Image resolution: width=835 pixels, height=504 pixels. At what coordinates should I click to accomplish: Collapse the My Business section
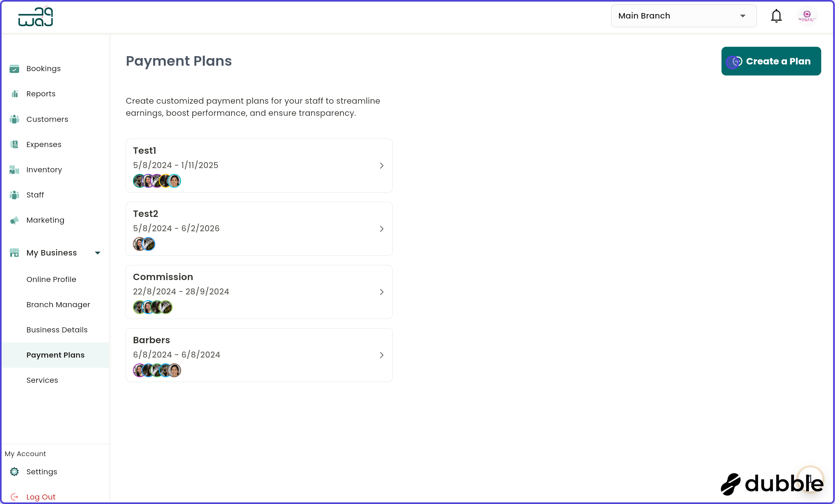[x=98, y=253]
